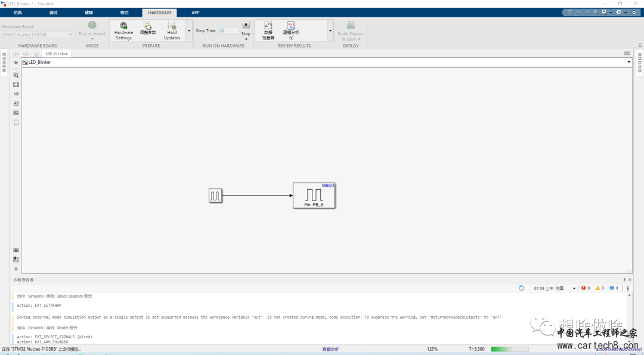Open the Run on board mode dropdown
The width and height of the screenshot is (644, 355).
[x=92, y=39]
